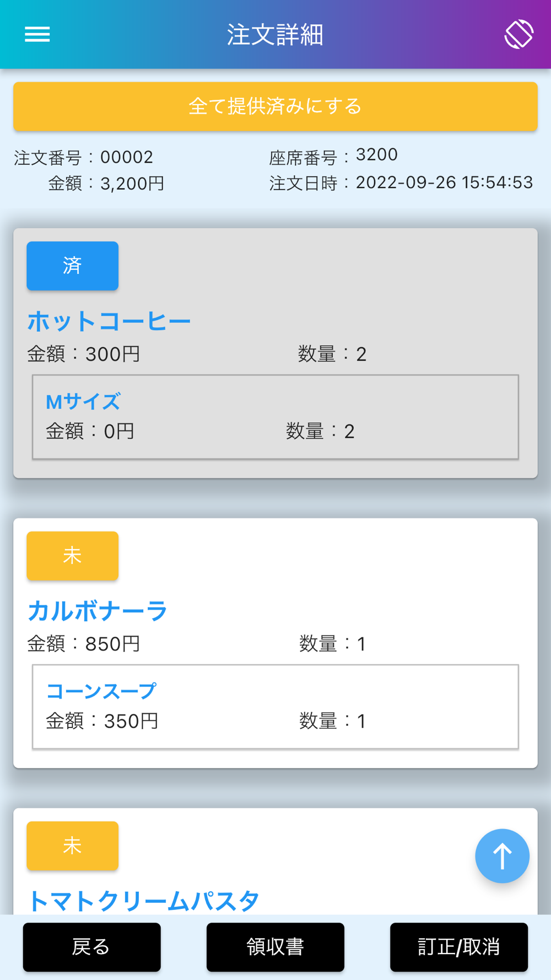Screen dimensions: 551x980
Task: Tap the 注文詳細 header title
Action: 275,35
